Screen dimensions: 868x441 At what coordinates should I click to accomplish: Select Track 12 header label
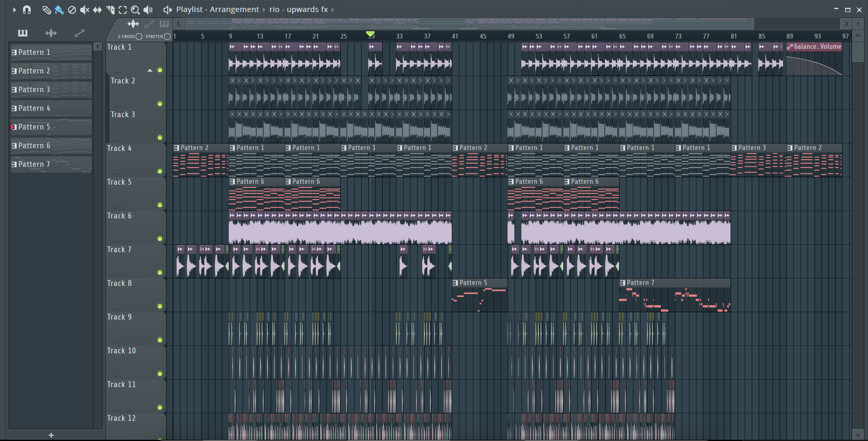pyautogui.click(x=121, y=418)
